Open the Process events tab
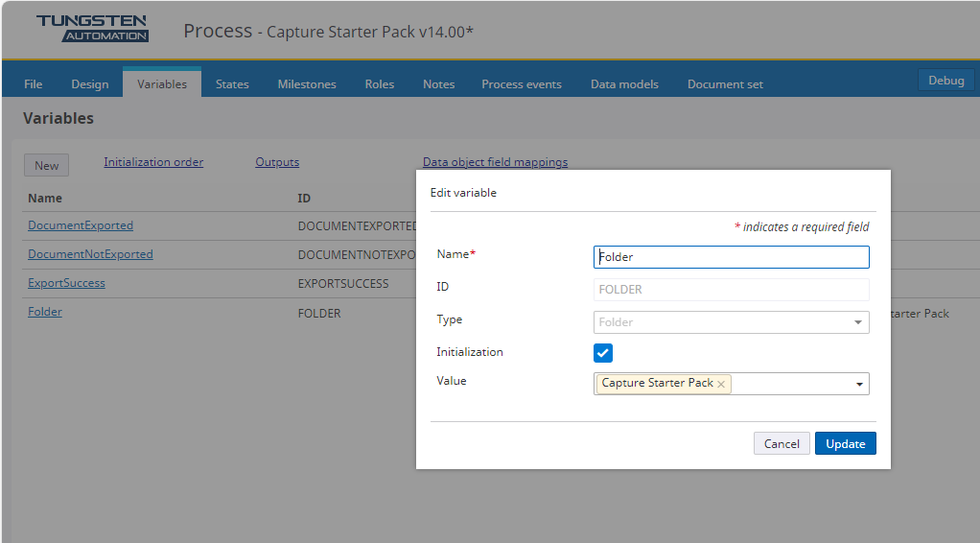 point(522,83)
